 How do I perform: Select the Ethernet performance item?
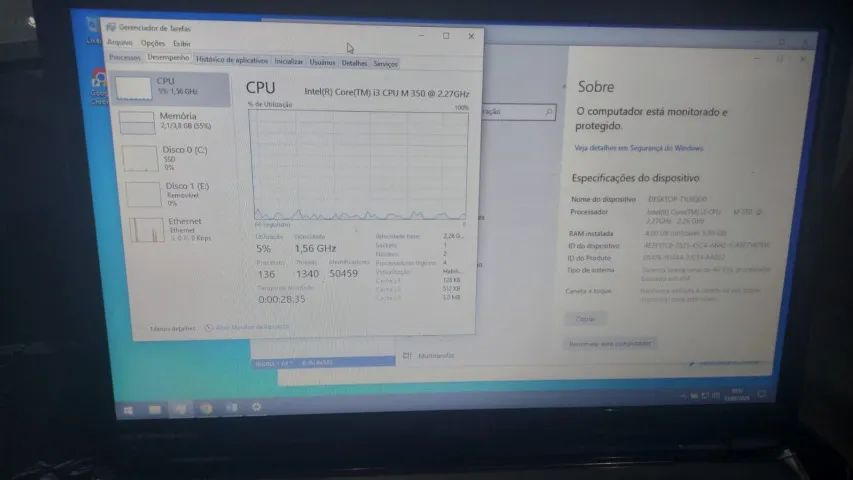(182, 229)
